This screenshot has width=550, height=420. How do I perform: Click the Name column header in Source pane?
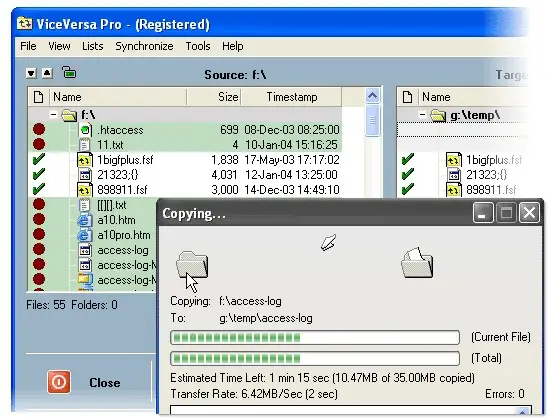coord(119,97)
